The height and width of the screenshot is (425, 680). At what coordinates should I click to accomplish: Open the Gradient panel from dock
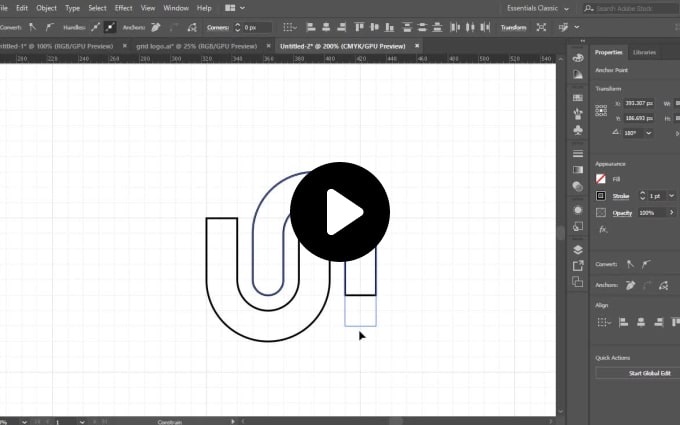click(x=578, y=170)
